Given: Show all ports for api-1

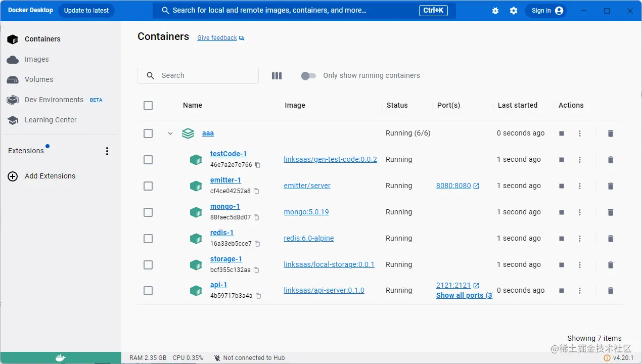Looking at the screenshot, I should (x=464, y=295).
